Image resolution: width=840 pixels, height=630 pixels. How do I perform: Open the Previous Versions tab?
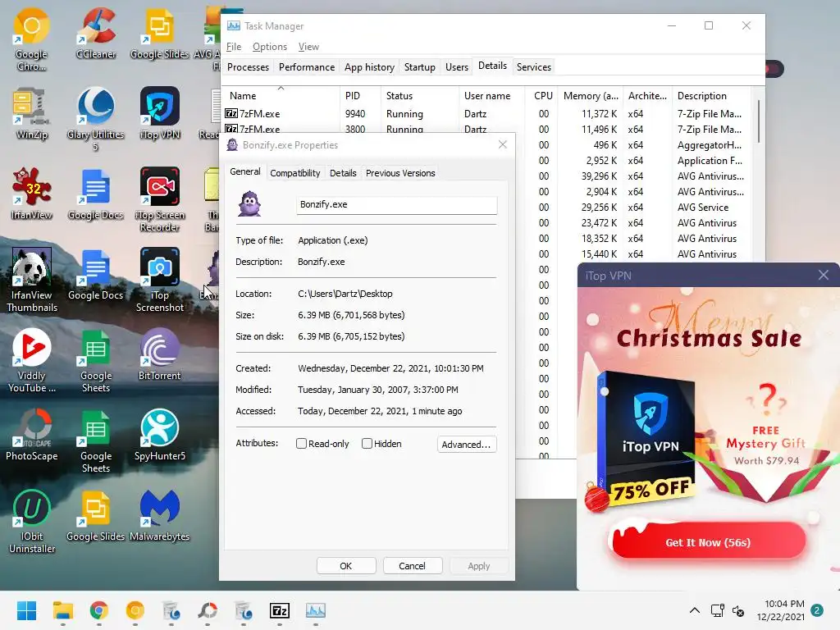[x=400, y=173]
